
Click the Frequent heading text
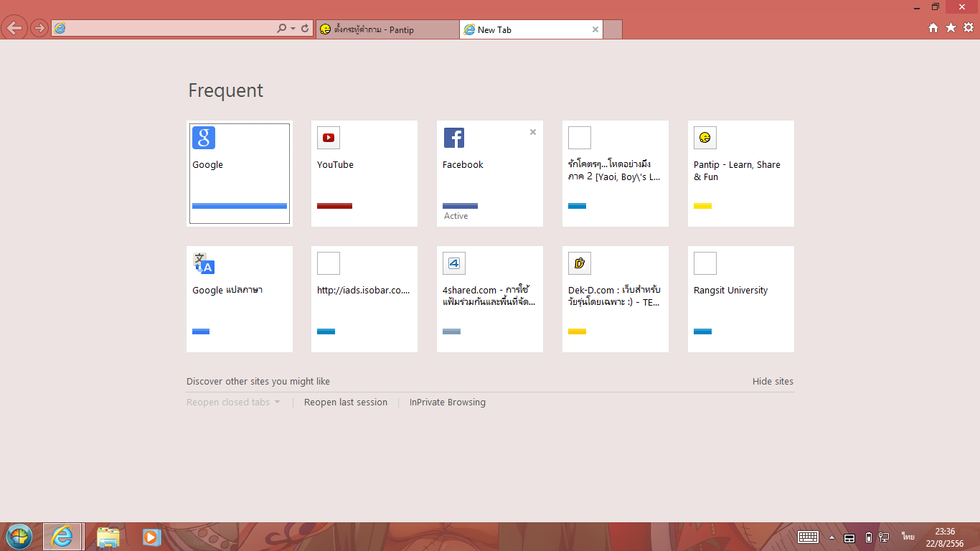point(225,90)
